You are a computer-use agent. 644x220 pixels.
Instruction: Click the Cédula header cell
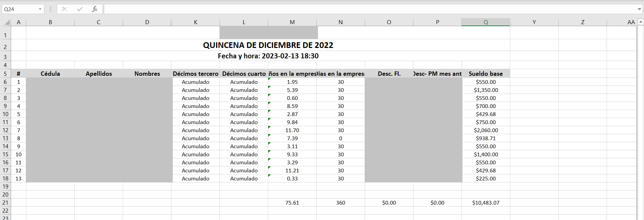pos(50,74)
